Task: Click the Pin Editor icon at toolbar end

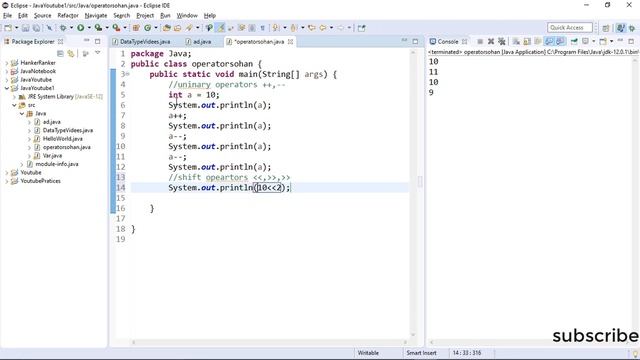Action: [x=362, y=28]
